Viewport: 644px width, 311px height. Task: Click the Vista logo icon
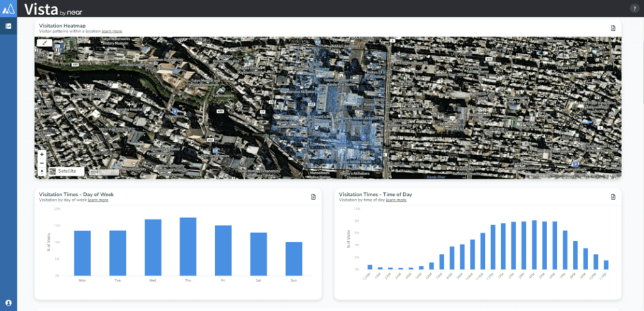coord(9,8)
